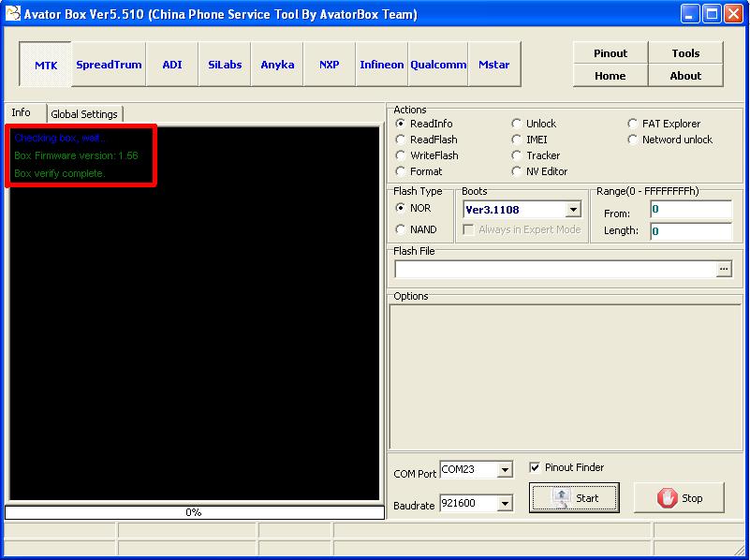Viewport: 750px width, 560px height.
Task: Click the Pinout button
Action: click(x=610, y=52)
